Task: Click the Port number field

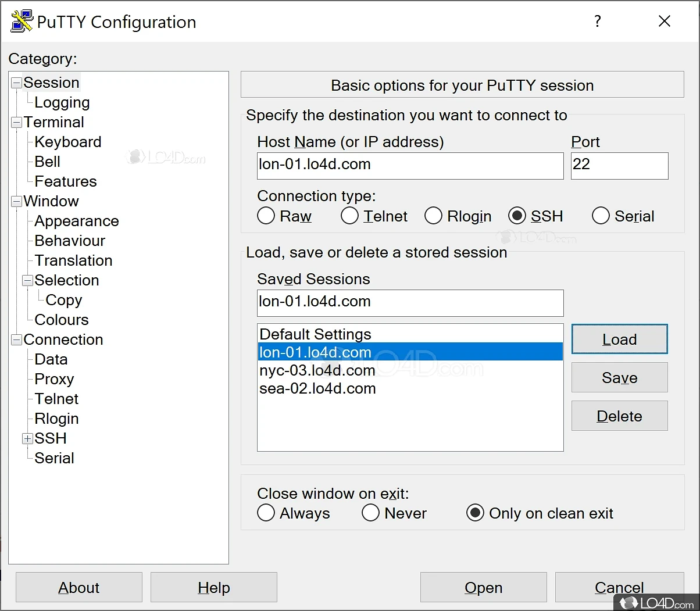Action: (x=619, y=165)
